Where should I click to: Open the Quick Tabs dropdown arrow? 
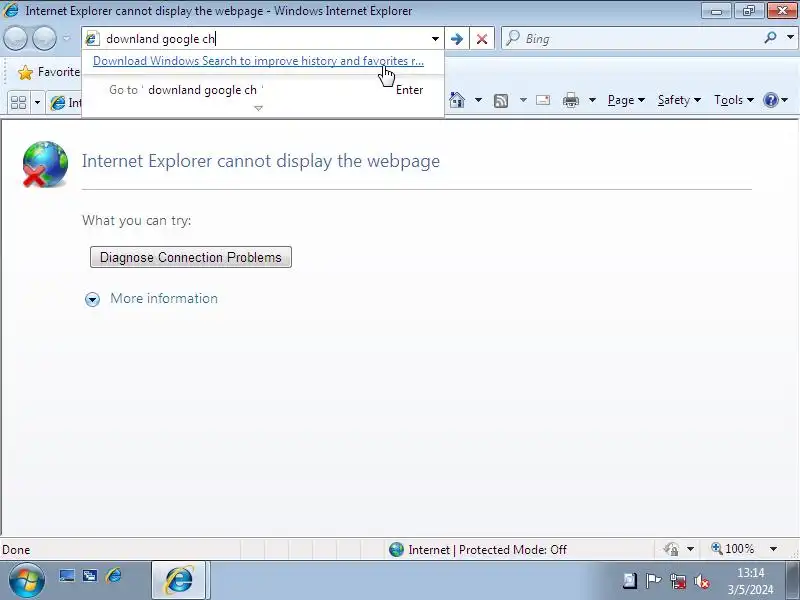[x=37, y=103]
